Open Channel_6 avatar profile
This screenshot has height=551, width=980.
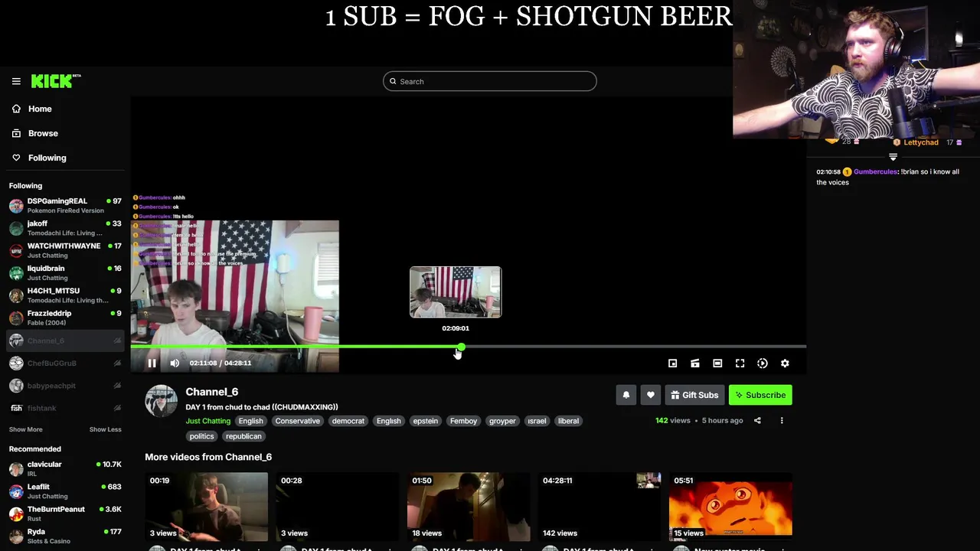(161, 401)
